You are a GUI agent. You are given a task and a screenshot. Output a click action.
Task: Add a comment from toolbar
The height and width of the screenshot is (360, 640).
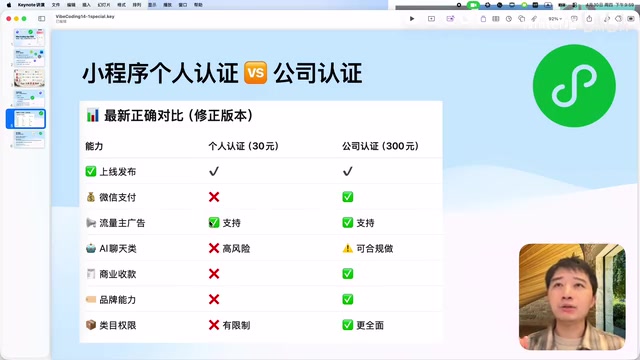tap(574, 19)
